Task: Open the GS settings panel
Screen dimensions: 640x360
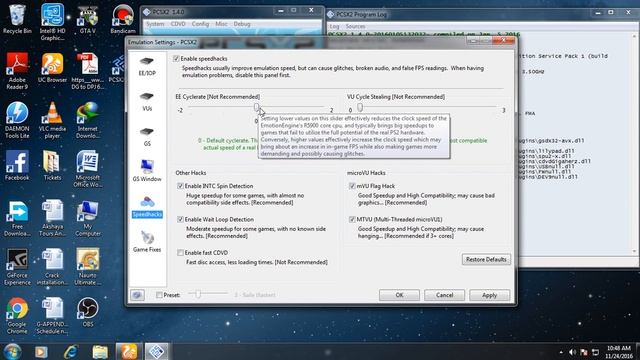Action: [147, 137]
